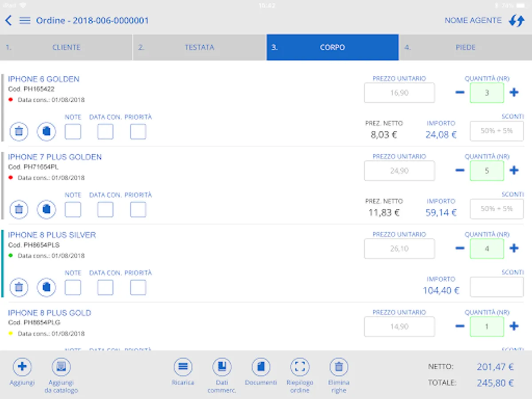532x399 pixels.
Task: Tap the order title Ordine - 2018-006-0000001
Action: click(x=92, y=20)
